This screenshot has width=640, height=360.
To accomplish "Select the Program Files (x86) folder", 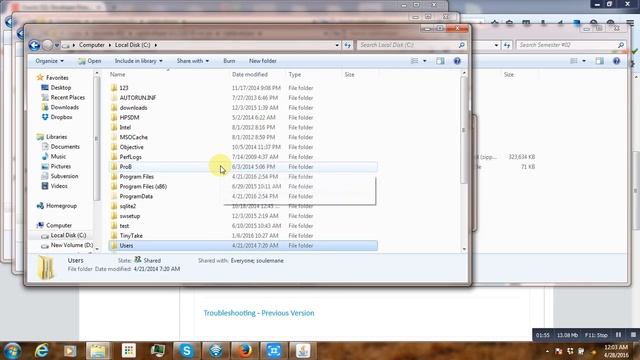I will pos(143,187).
